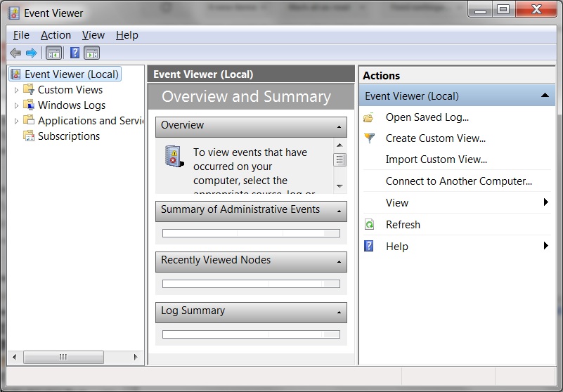Open the View menu in menu bar

coord(93,35)
